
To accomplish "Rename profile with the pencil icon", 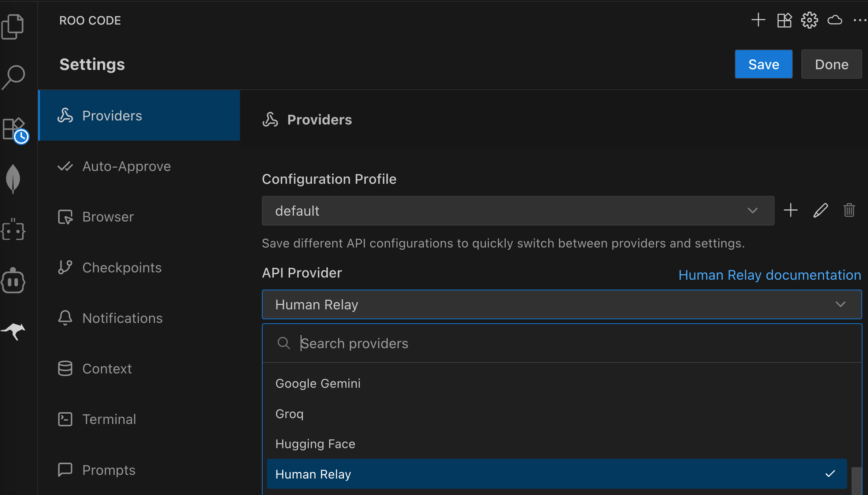I will click(x=820, y=211).
